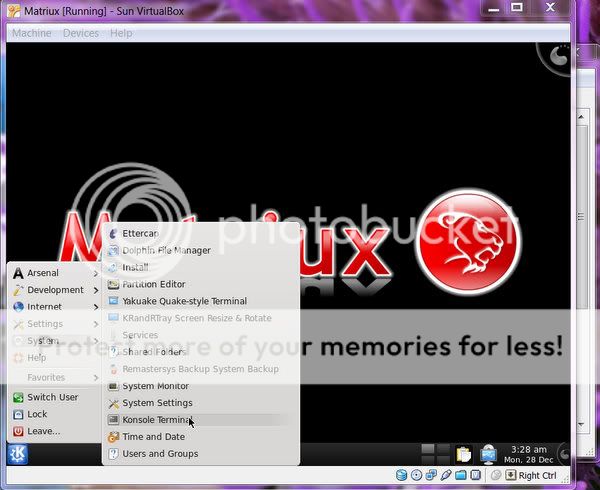Expand the Favorites submenu arrow
The image size is (600, 490).
[96, 378]
